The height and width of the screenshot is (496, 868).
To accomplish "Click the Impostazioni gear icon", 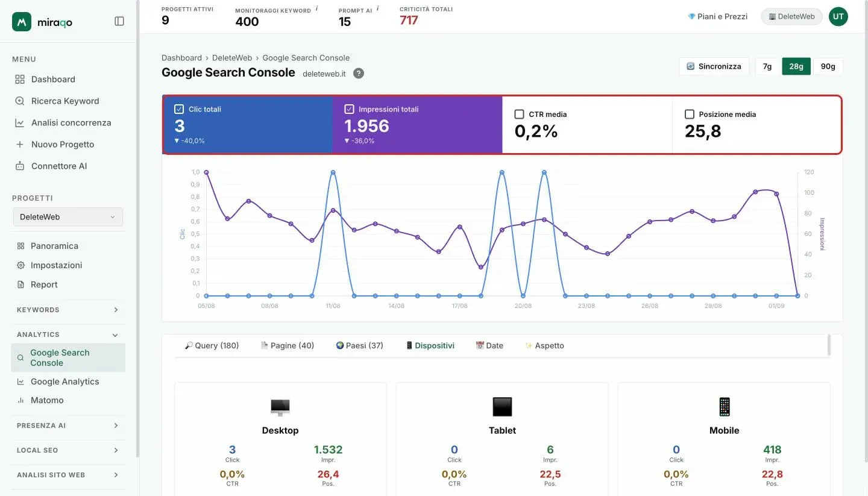I will 20,265.
